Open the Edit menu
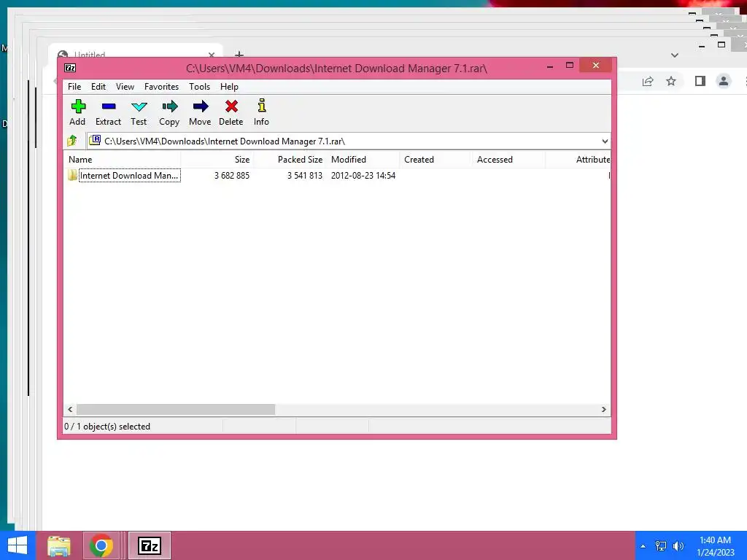The image size is (747, 560). point(98,87)
